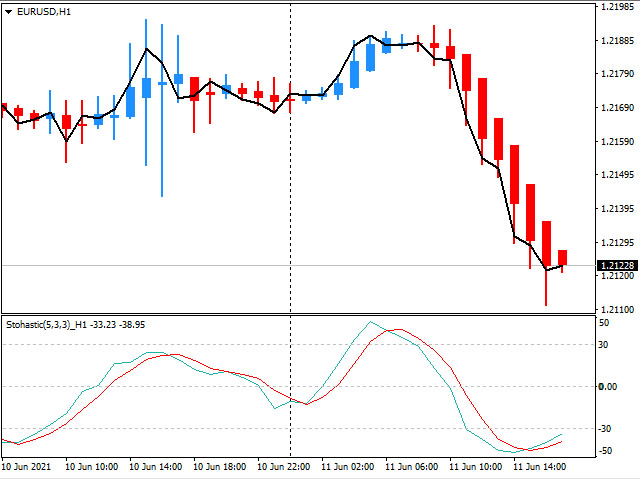Click the 1.21985 price scale value
640x480 pixels.
618,7
